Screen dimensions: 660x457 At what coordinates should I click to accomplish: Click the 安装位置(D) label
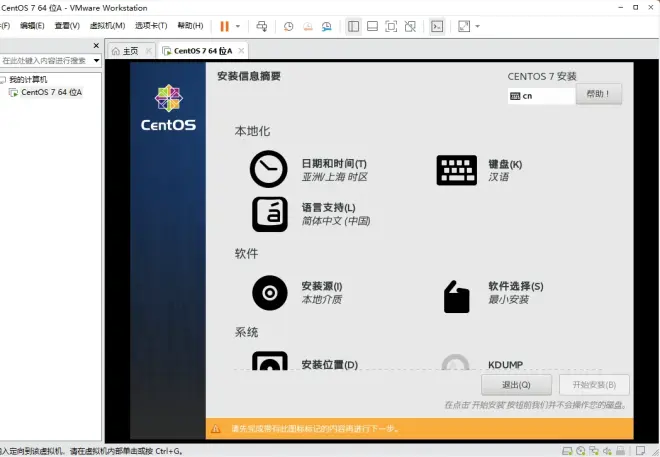330,364
